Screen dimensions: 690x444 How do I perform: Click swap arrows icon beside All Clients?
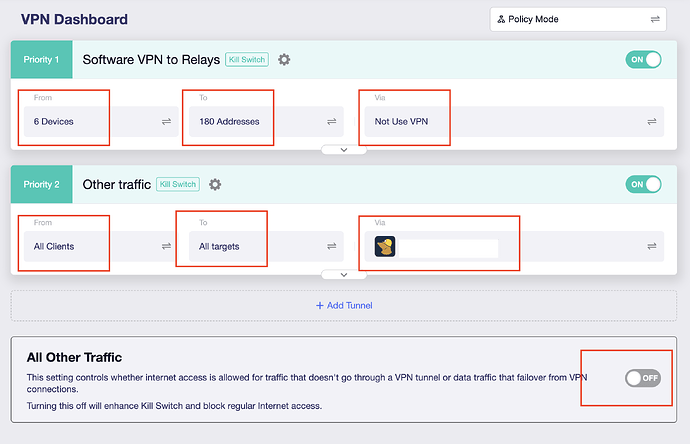pos(166,246)
